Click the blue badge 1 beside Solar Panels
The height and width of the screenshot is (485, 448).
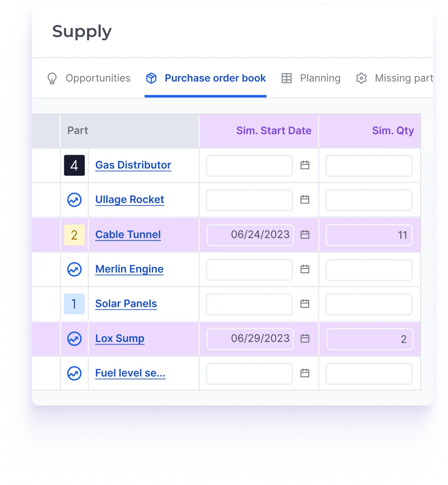(x=74, y=304)
